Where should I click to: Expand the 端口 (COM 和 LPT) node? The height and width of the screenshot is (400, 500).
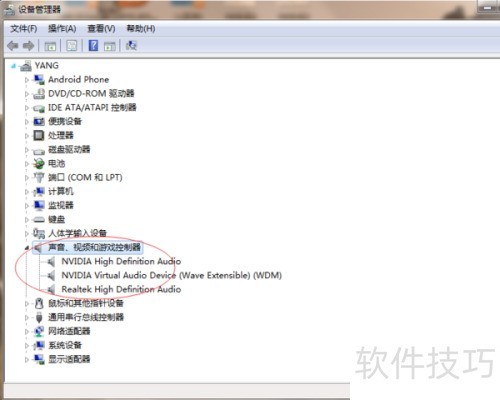[x=27, y=178]
